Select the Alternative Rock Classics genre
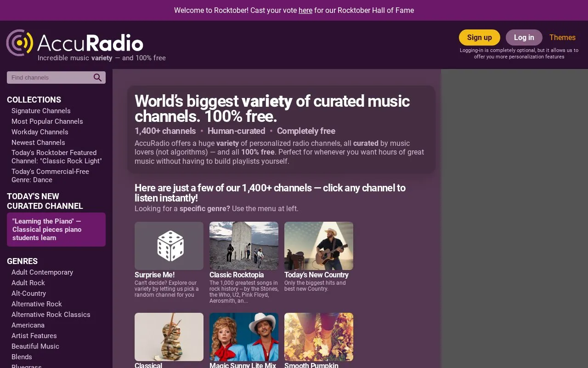This screenshot has height=368, width=588. [x=51, y=315]
